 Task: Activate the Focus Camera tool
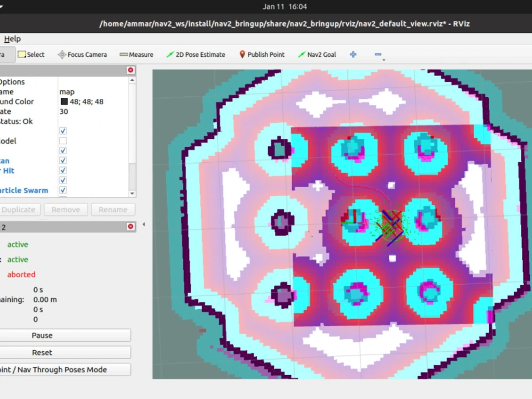tap(82, 54)
